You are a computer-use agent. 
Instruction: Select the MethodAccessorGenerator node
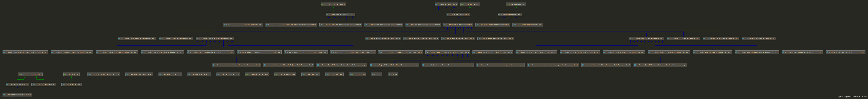(17, 95)
